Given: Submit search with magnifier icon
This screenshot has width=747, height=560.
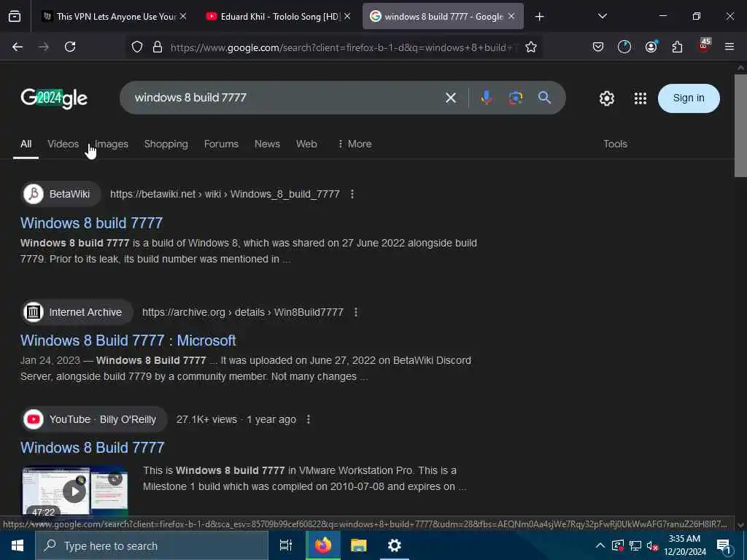Looking at the screenshot, I should pyautogui.click(x=544, y=98).
